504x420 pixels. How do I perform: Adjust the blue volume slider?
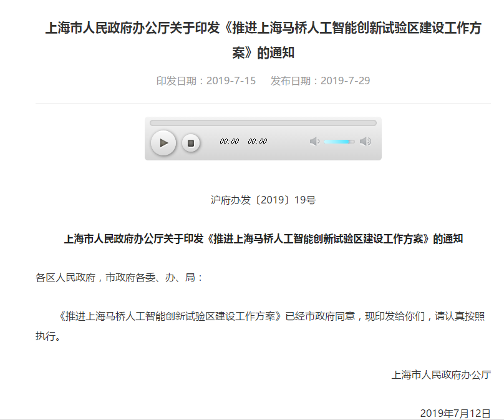pyautogui.click(x=337, y=142)
